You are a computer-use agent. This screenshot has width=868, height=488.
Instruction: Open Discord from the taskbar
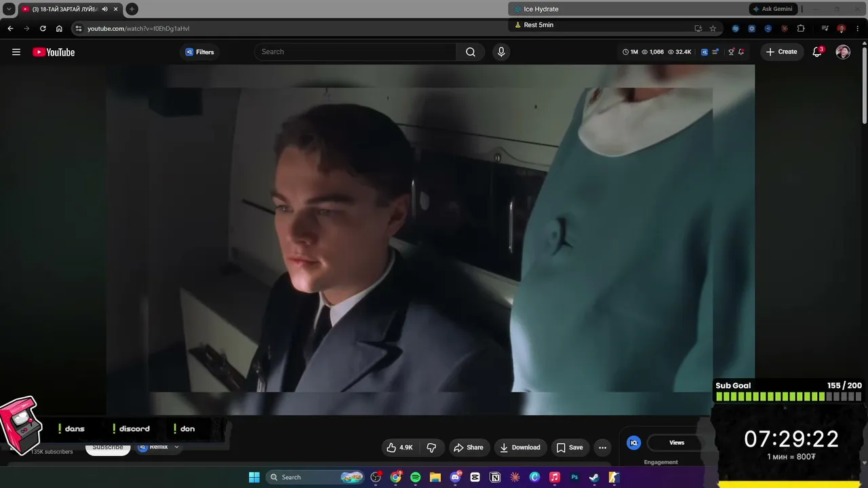(x=455, y=477)
